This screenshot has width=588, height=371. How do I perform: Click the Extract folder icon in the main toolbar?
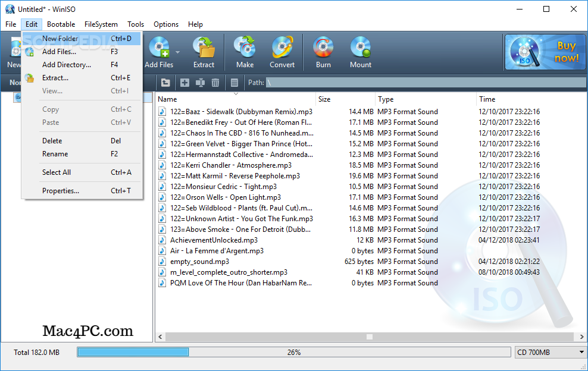click(x=204, y=48)
